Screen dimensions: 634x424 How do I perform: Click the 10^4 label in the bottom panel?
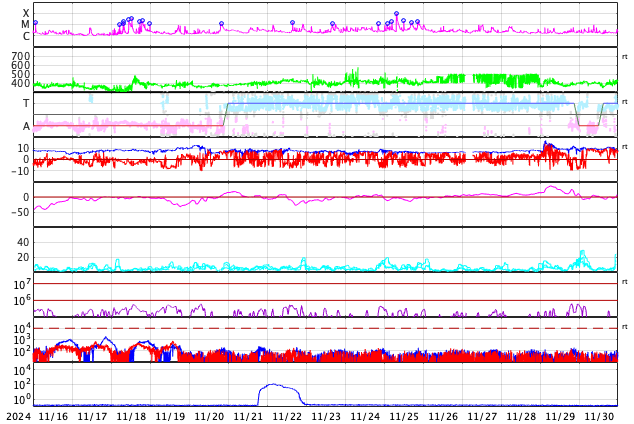pos(22,370)
